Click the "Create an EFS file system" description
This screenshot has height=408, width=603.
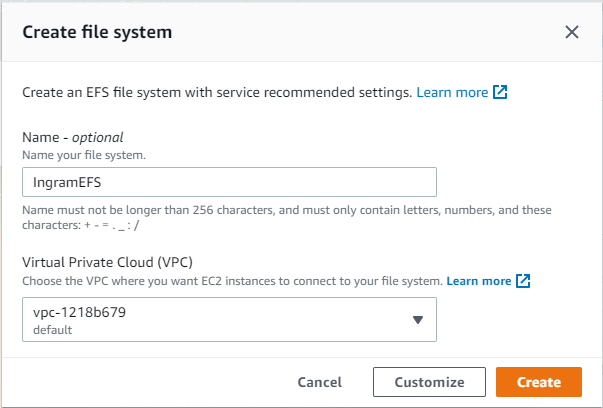coord(216,92)
